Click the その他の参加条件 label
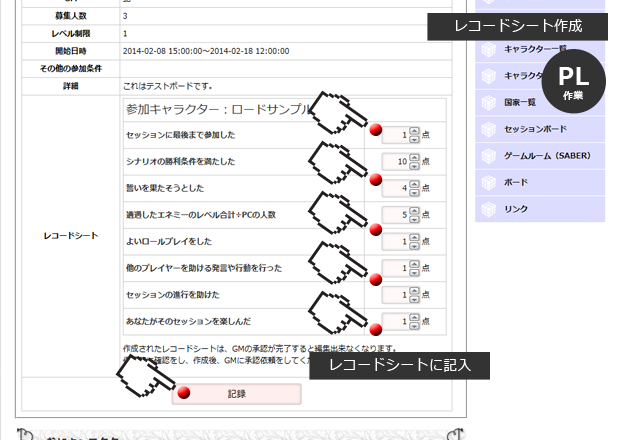618x440 pixels. tap(71, 68)
